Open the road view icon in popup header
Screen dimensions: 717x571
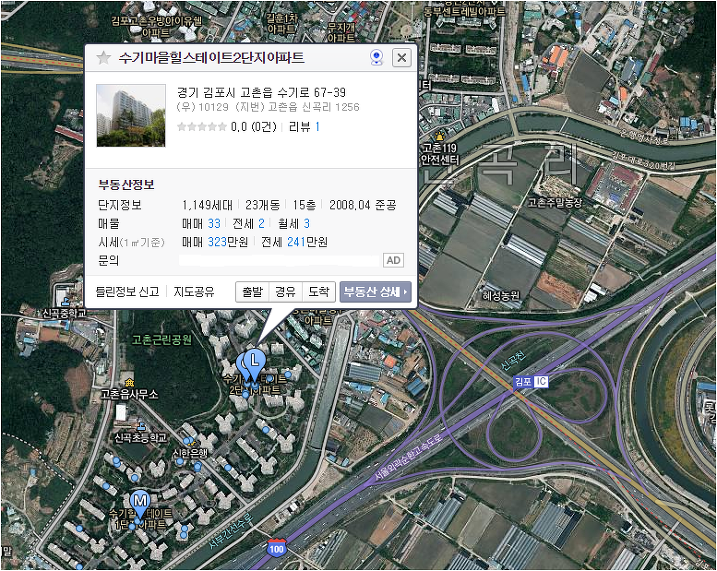[376, 58]
